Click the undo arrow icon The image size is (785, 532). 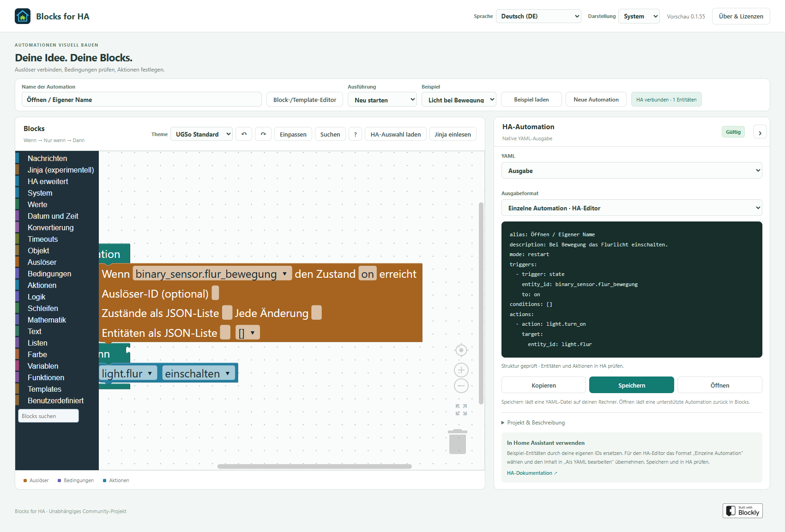[244, 134]
